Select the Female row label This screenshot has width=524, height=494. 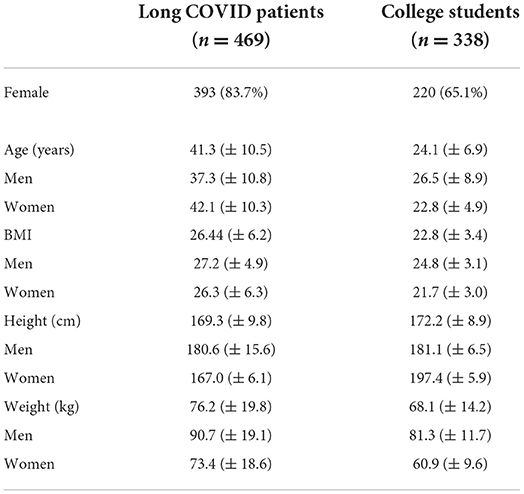click(26, 93)
